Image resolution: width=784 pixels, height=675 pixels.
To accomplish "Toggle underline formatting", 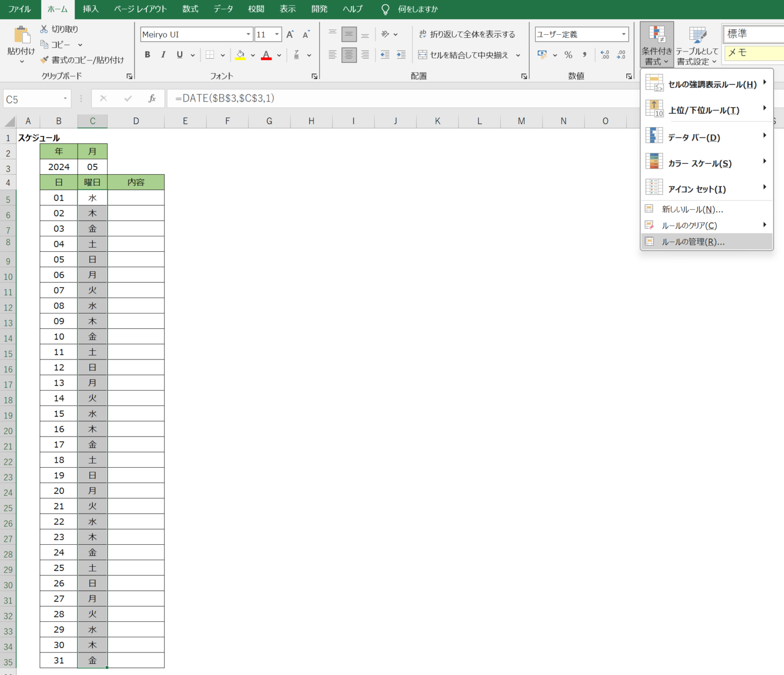I will [x=180, y=55].
